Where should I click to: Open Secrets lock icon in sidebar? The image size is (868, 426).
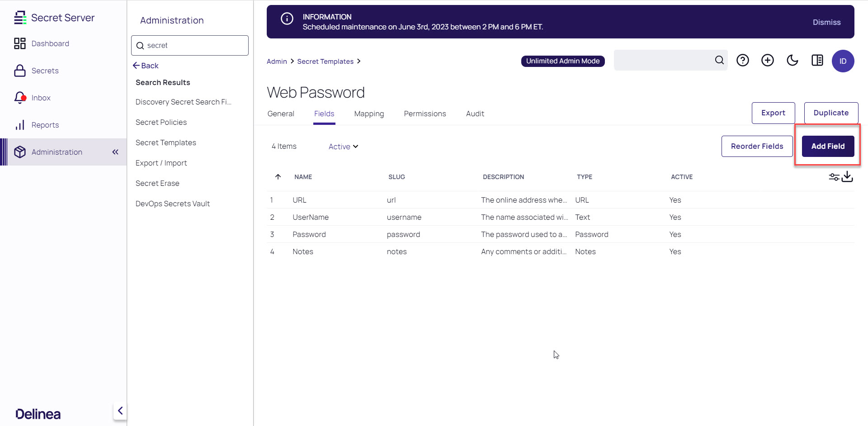(20, 71)
